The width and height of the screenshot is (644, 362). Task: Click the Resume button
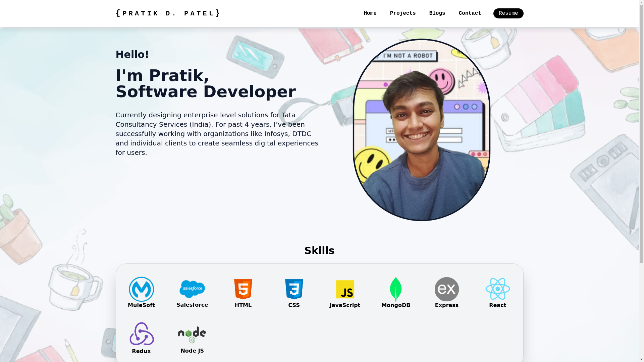[508, 13]
